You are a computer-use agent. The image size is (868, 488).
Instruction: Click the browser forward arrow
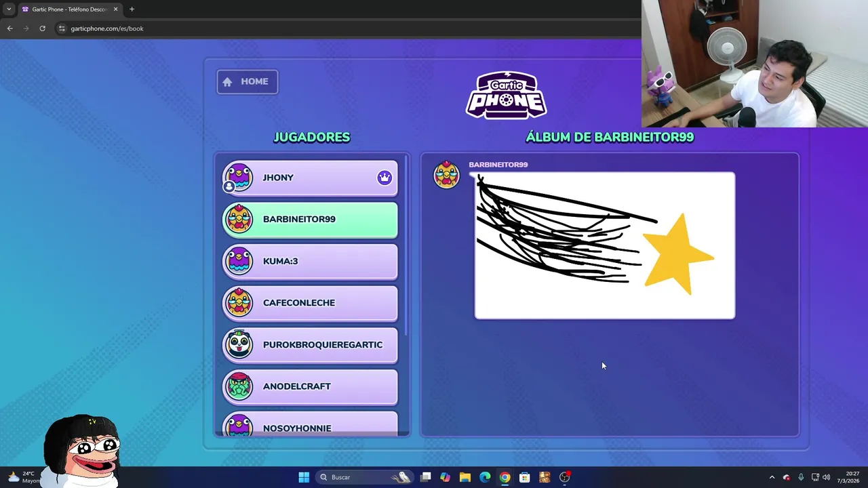26,28
